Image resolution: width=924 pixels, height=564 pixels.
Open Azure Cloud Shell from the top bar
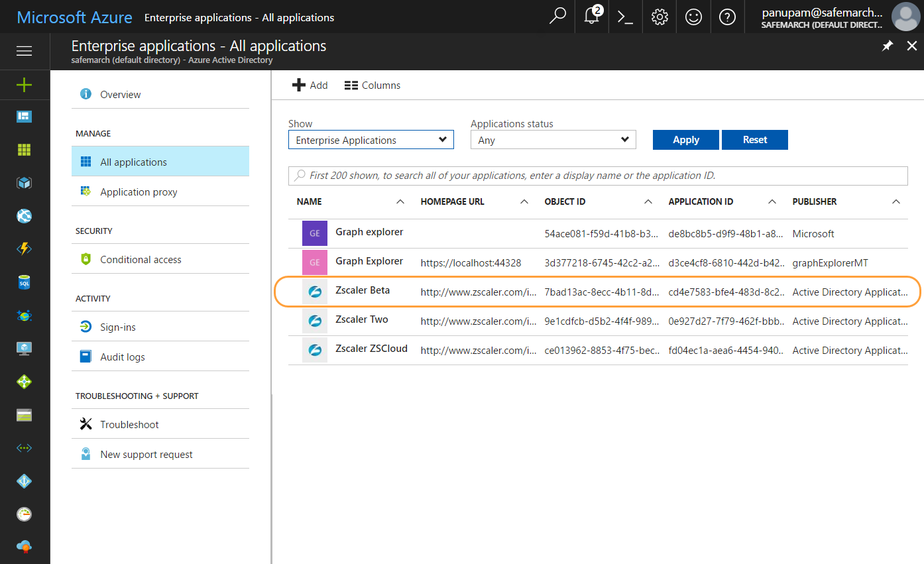click(624, 16)
